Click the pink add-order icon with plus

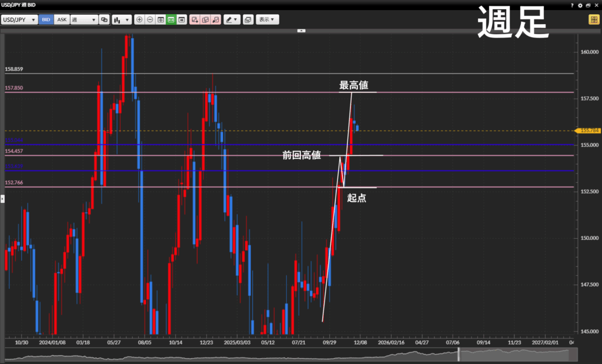pyautogui.click(x=195, y=19)
